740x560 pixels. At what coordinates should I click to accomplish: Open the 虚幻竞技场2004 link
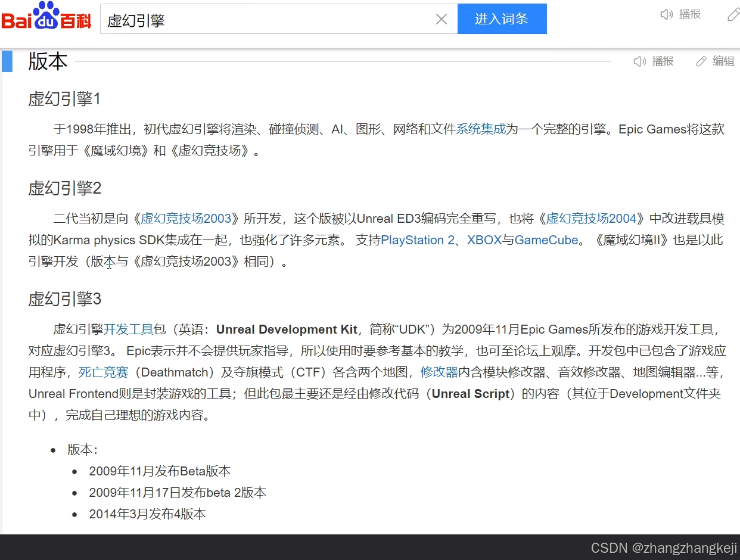click(x=592, y=219)
